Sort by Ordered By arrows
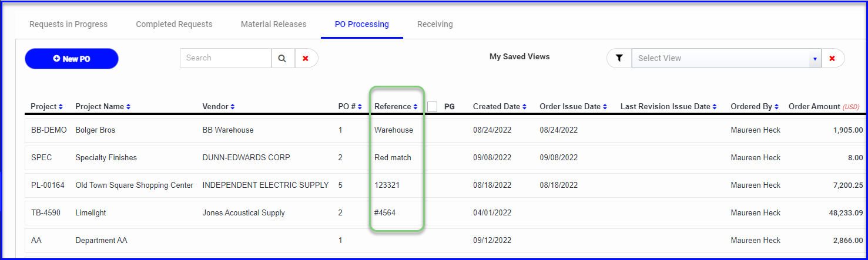The height and width of the screenshot is (260, 868). [x=777, y=107]
